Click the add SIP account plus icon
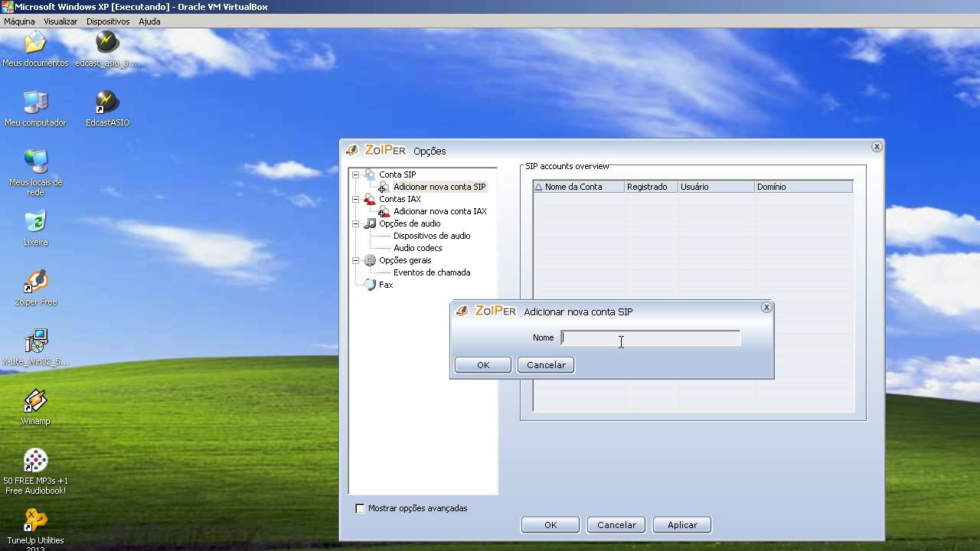 pyautogui.click(x=384, y=187)
